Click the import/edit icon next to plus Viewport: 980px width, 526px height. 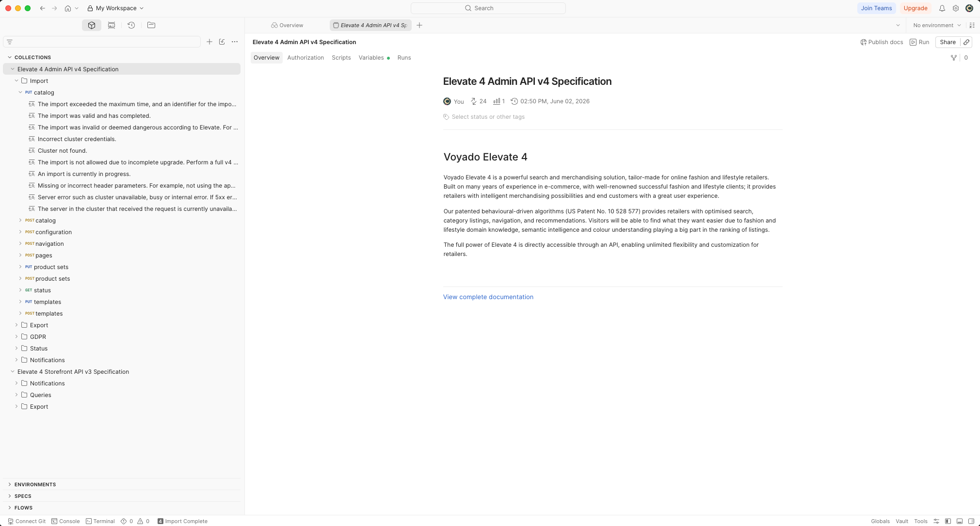pyautogui.click(x=222, y=42)
